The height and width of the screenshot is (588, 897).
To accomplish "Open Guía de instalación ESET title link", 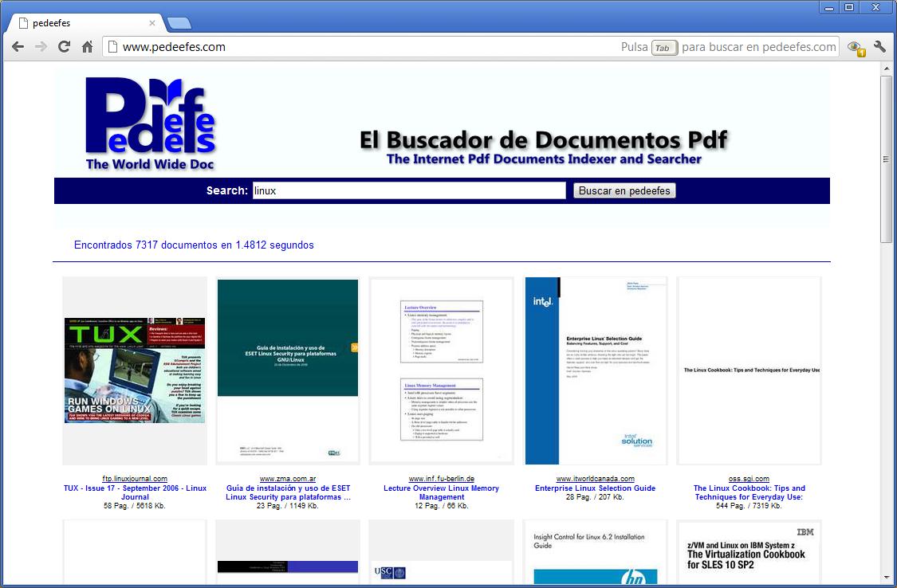I will pos(288,492).
